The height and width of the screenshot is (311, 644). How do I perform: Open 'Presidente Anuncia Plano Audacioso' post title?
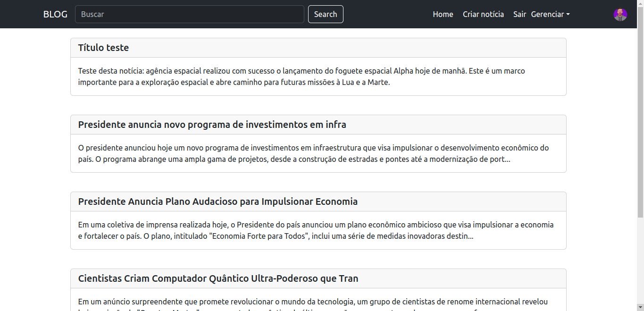pyautogui.click(x=217, y=202)
